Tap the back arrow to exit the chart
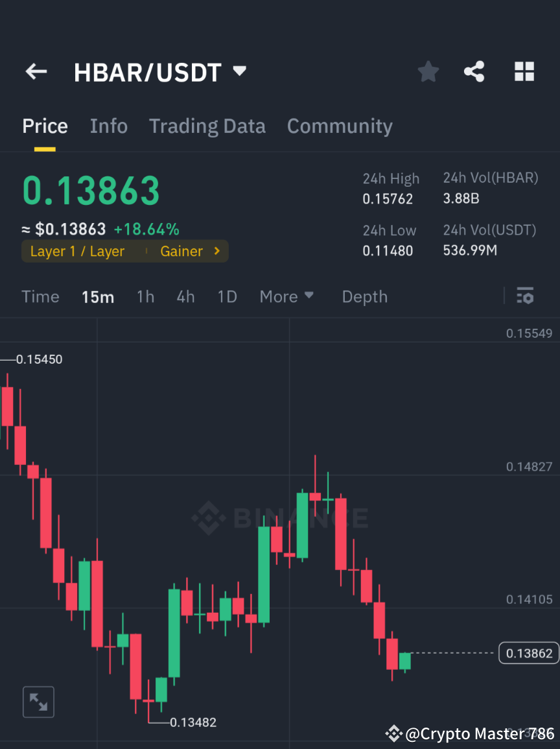This screenshot has height=749, width=560. [36, 71]
